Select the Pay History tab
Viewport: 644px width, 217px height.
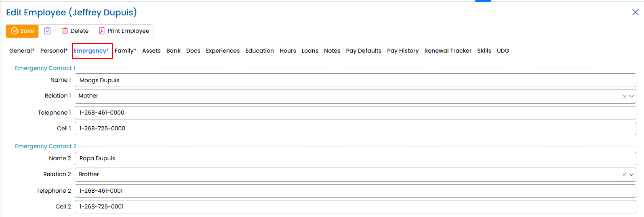click(x=402, y=51)
